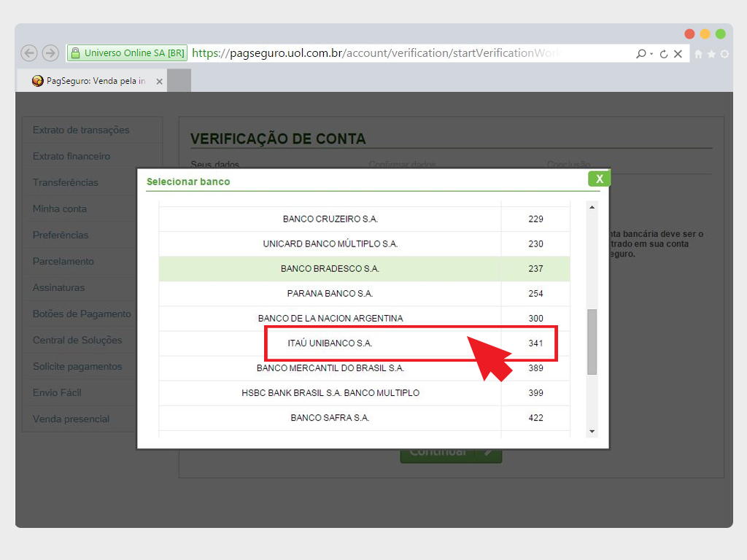Open Minha conta in sidebar
Screen dimensions: 747x560
[x=60, y=209]
